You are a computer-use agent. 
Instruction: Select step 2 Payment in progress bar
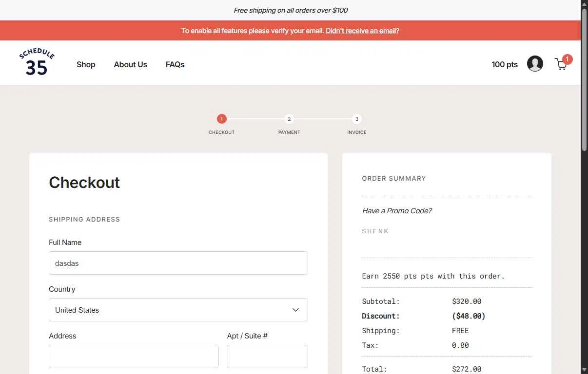coord(289,119)
